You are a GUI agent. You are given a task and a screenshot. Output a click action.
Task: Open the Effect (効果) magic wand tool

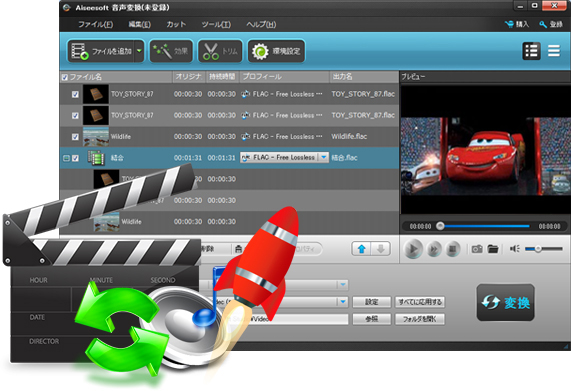point(171,51)
